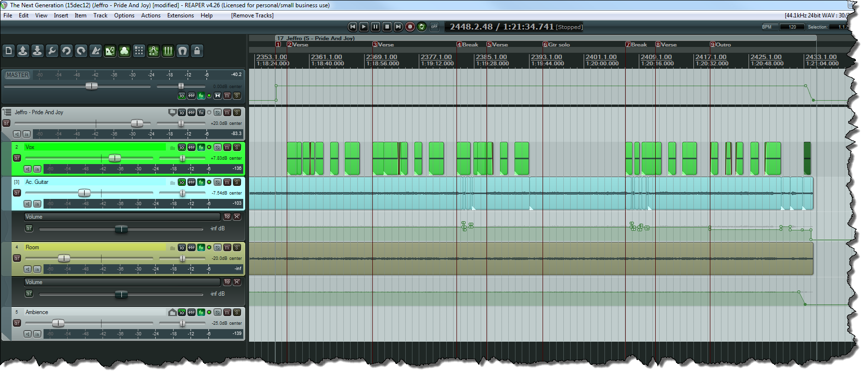Mute the Jeffro - Pride And Joy track
Screen dimensions: 868x377
tap(227, 112)
